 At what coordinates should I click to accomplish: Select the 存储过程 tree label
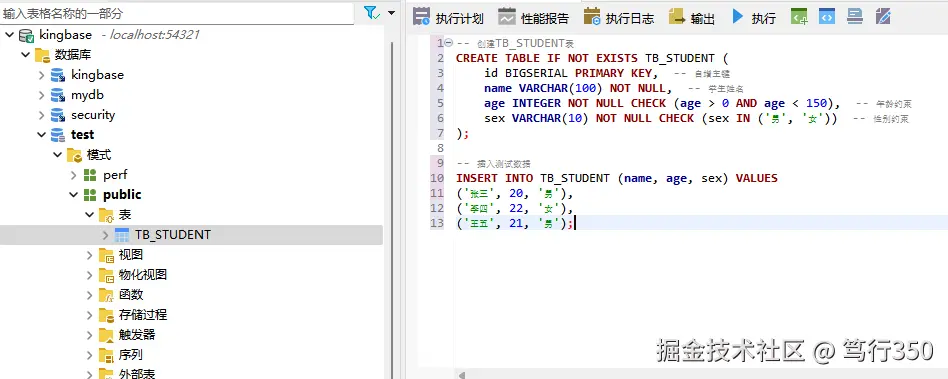(143, 315)
